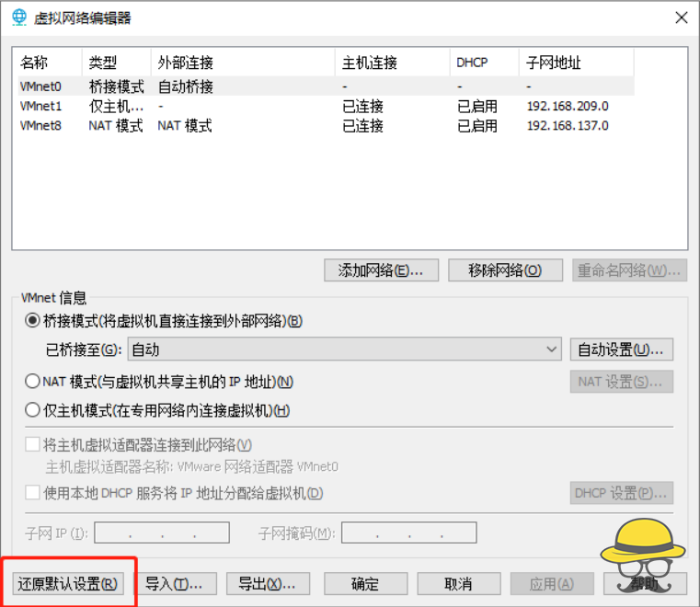Image resolution: width=700 pixels, height=607 pixels.
Task: Select the VMnet8 row in network list
Action: 326,125
